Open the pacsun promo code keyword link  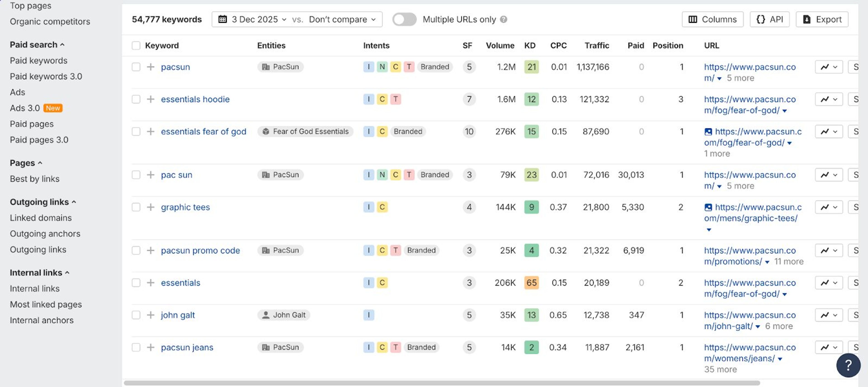200,250
